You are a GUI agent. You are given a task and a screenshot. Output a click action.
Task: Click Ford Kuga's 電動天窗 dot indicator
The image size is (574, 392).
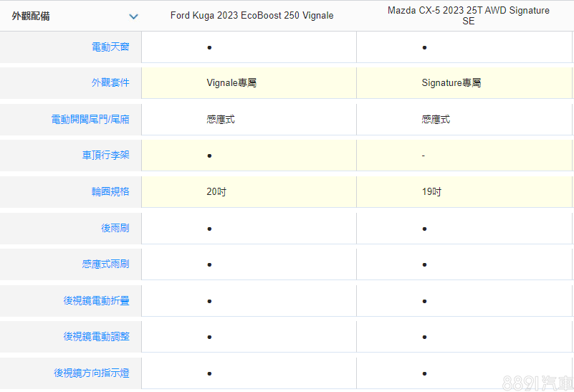tap(209, 47)
